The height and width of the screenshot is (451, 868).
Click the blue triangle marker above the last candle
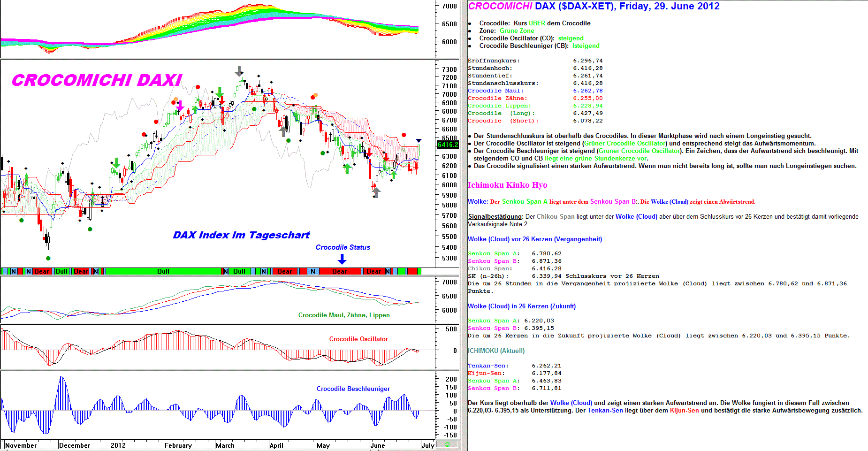pyautogui.click(x=419, y=141)
